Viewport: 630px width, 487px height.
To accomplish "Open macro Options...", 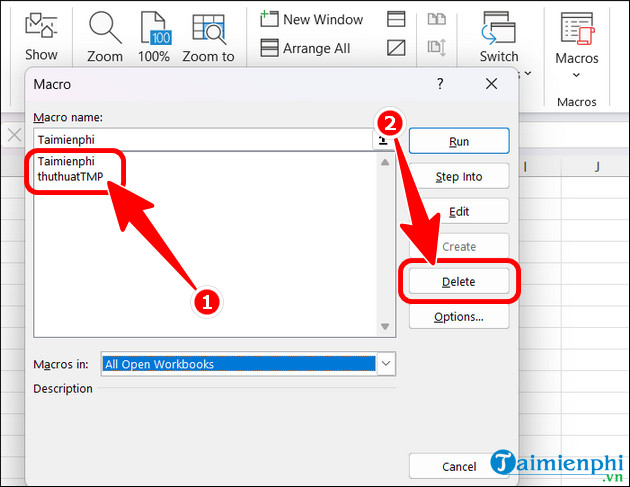I will pos(459,317).
